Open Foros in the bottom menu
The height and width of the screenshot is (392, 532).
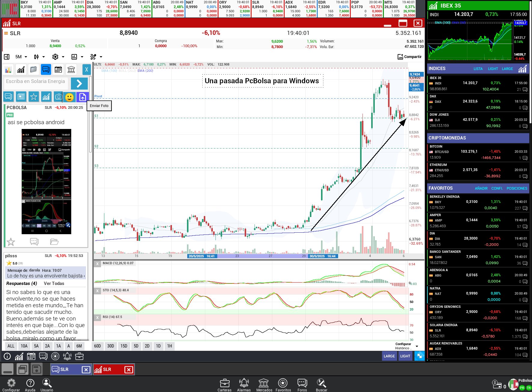[x=302, y=385]
